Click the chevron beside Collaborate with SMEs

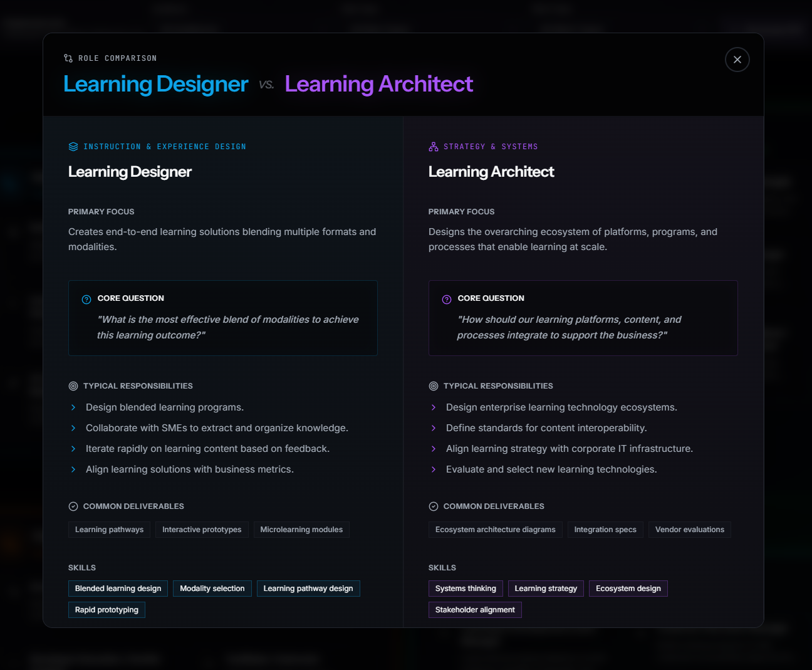(73, 428)
